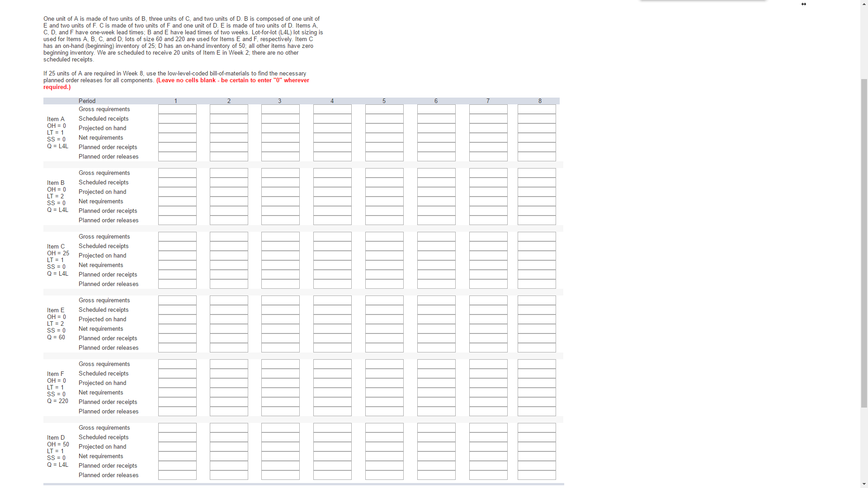Click Item B Net requirements period 3 field

(280, 202)
